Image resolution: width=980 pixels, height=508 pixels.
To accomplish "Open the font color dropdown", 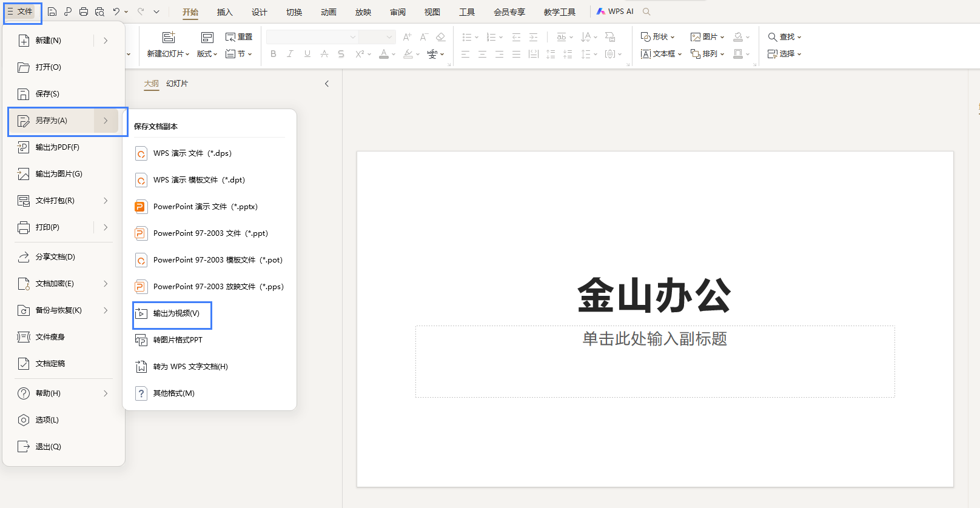I will click(392, 55).
